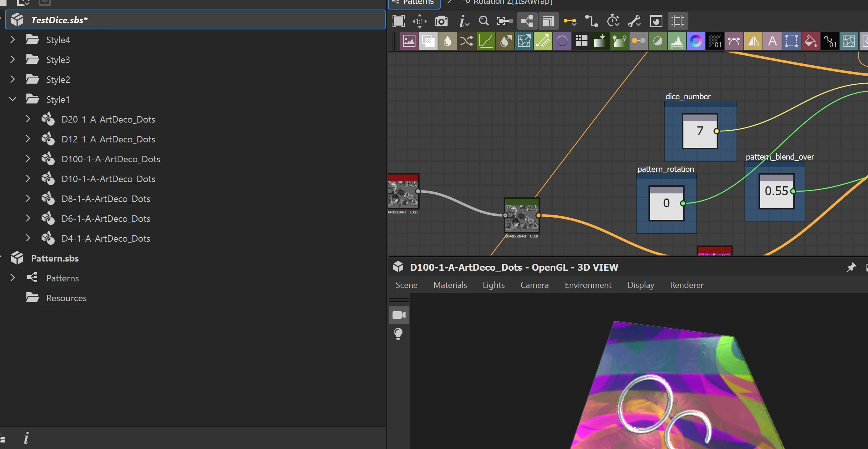Add an HSL color wheel node

[696, 41]
